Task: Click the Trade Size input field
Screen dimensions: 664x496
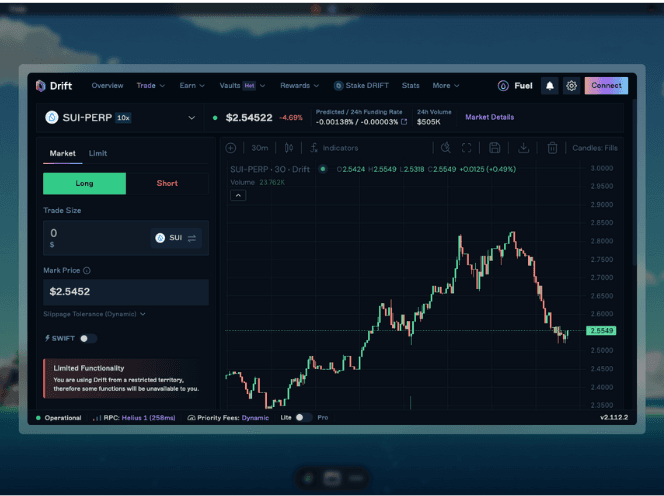Action: (126, 238)
